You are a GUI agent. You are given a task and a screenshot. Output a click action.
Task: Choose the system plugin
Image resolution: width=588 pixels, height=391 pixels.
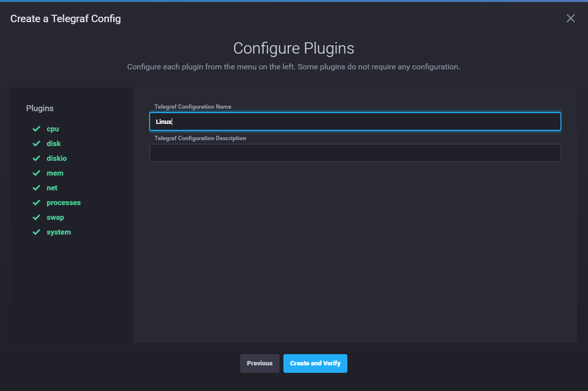point(59,233)
